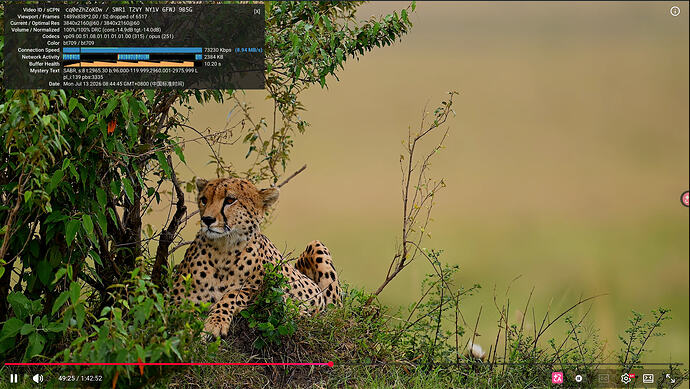Click the Volume / Normalized value
The width and height of the screenshot is (690, 389).
click(112, 30)
